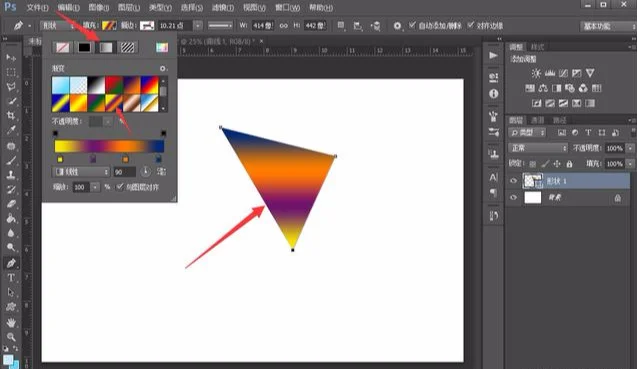Click the Play actions panel icon

(493, 55)
